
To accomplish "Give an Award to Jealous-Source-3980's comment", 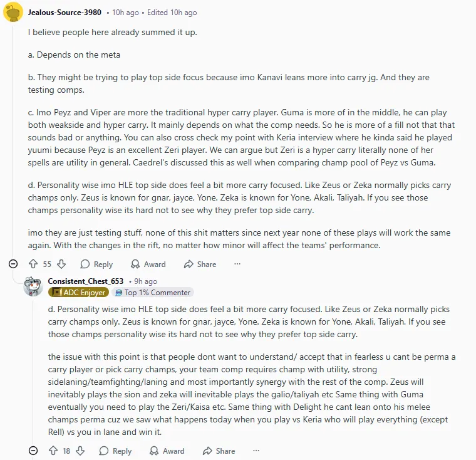I will [148, 264].
